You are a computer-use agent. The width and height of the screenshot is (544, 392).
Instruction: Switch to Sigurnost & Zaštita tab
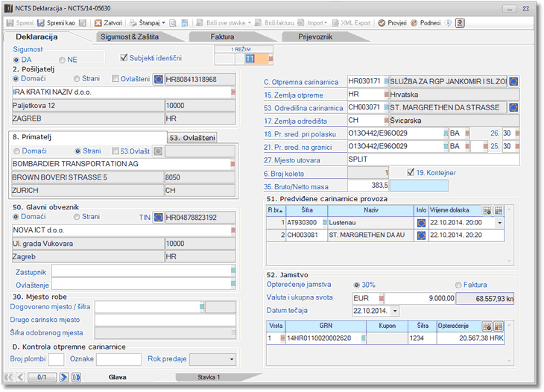(x=130, y=37)
